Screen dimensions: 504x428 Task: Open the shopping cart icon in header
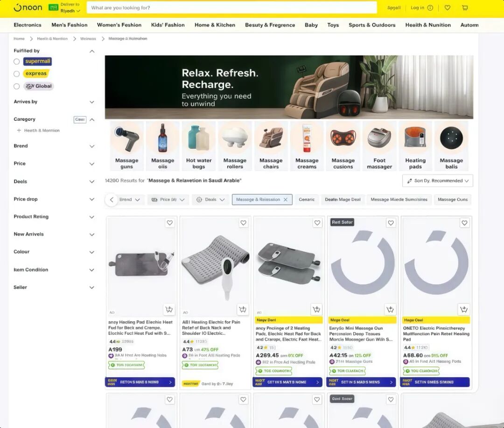(465, 8)
